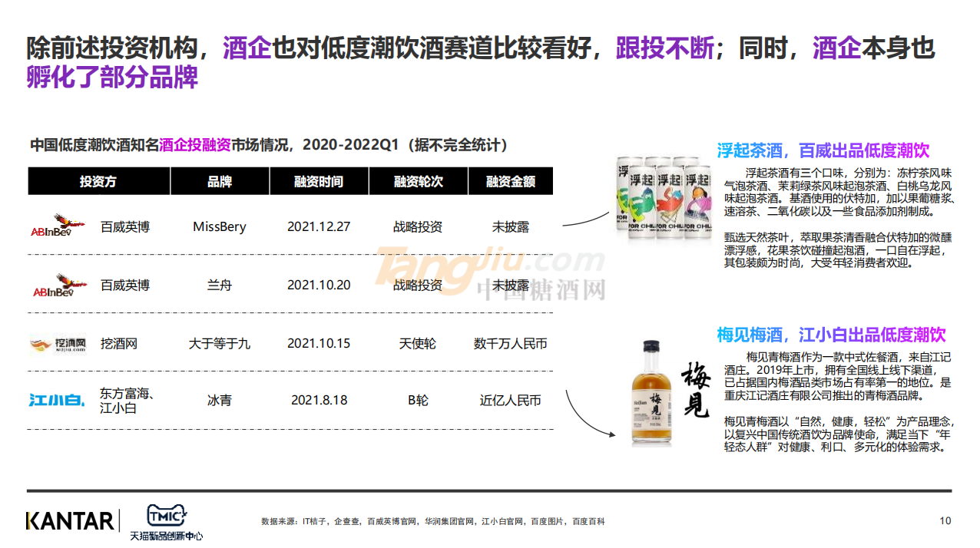Select the date 2021.8.18
The height and width of the screenshot is (548, 980).
pos(319,400)
